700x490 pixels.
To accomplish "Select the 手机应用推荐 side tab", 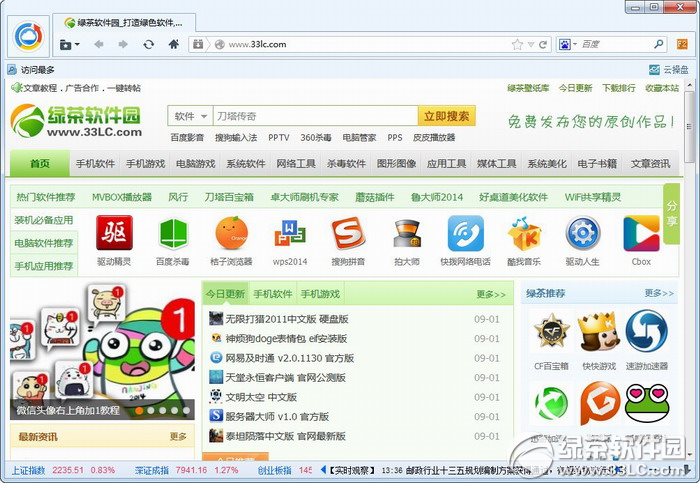I will [44, 266].
